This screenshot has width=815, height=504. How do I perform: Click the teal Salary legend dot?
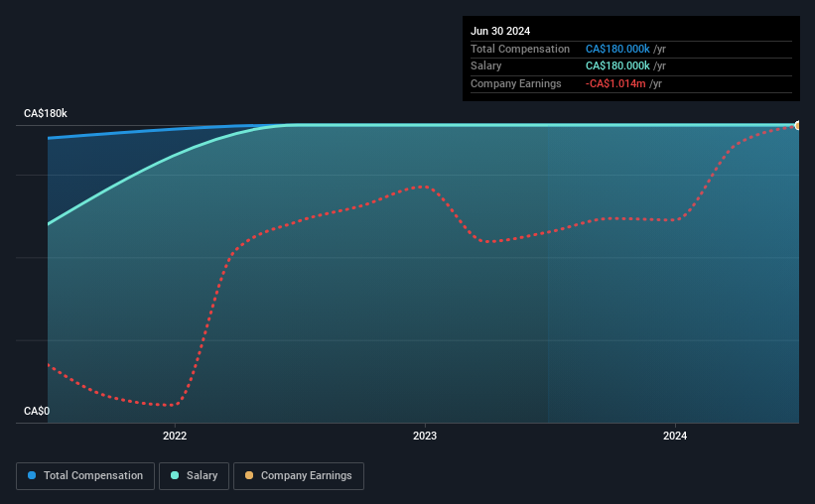175,475
